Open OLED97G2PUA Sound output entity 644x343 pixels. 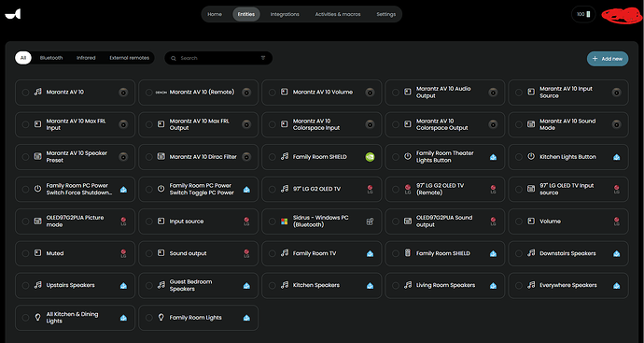point(445,222)
